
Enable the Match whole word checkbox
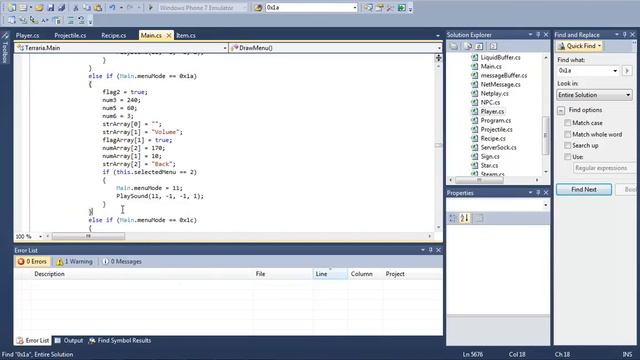(567, 134)
